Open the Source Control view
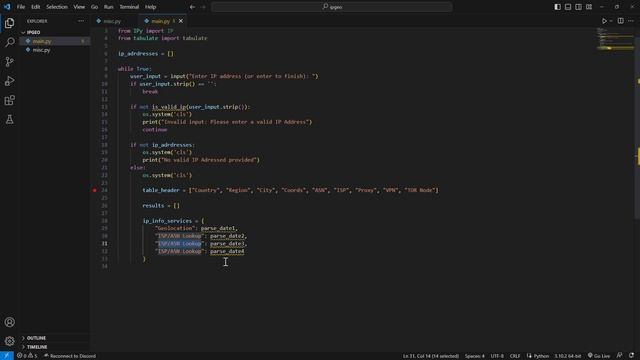This screenshot has height=360, width=640. click(9, 62)
